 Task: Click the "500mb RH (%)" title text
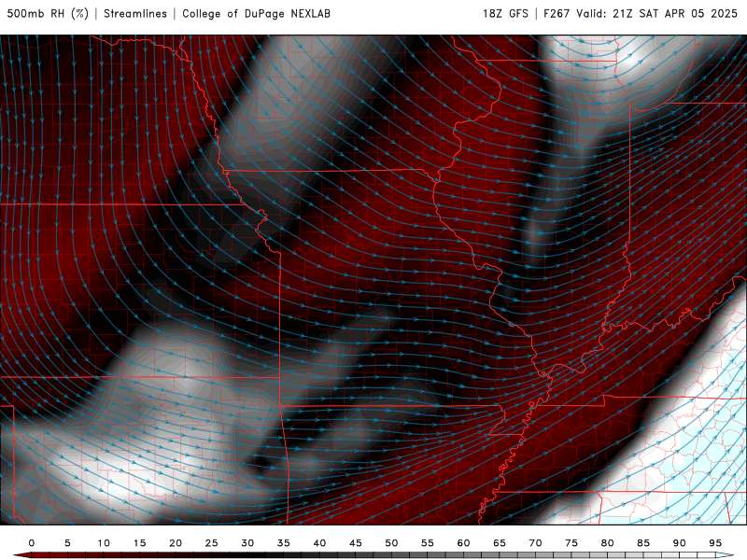(x=48, y=14)
